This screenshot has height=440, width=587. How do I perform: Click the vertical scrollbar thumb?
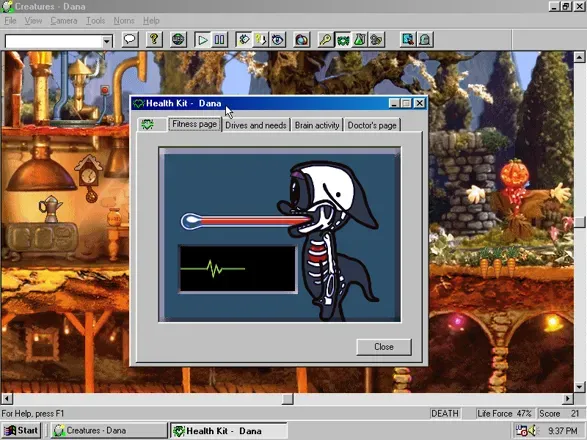pos(579,222)
